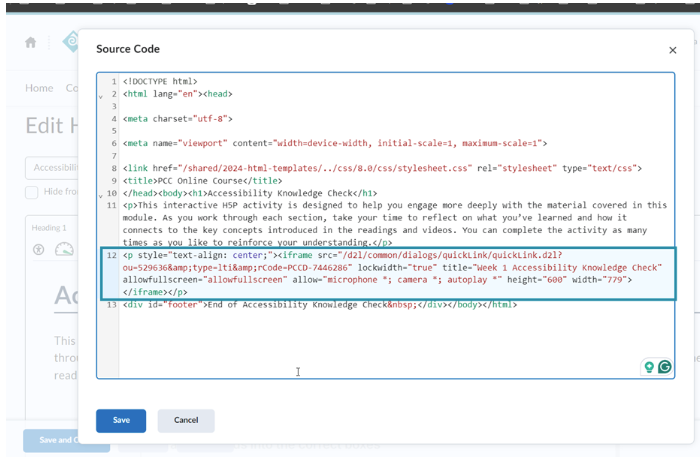The width and height of the screenshot is (700, 457).
Task: Toggle the Hide from users checkbox
Action: click(31, 192)
